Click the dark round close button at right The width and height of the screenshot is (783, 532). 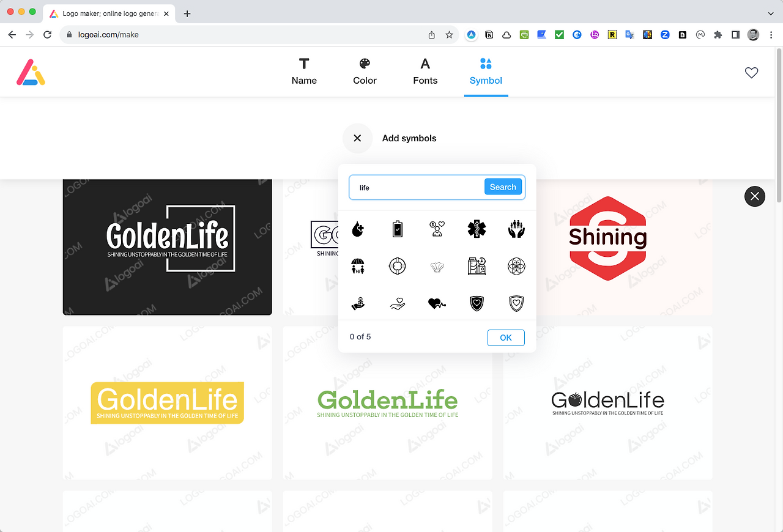[755, 196]
